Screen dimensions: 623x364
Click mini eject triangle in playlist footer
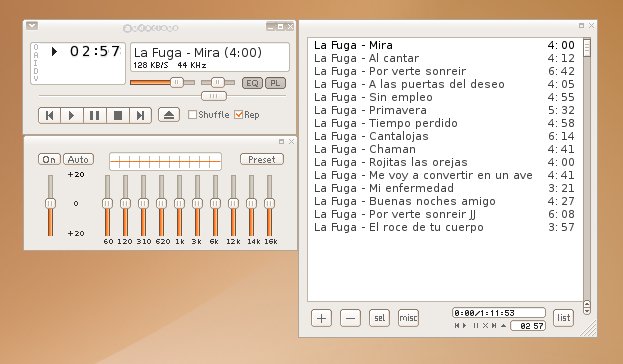pos(503,325)
